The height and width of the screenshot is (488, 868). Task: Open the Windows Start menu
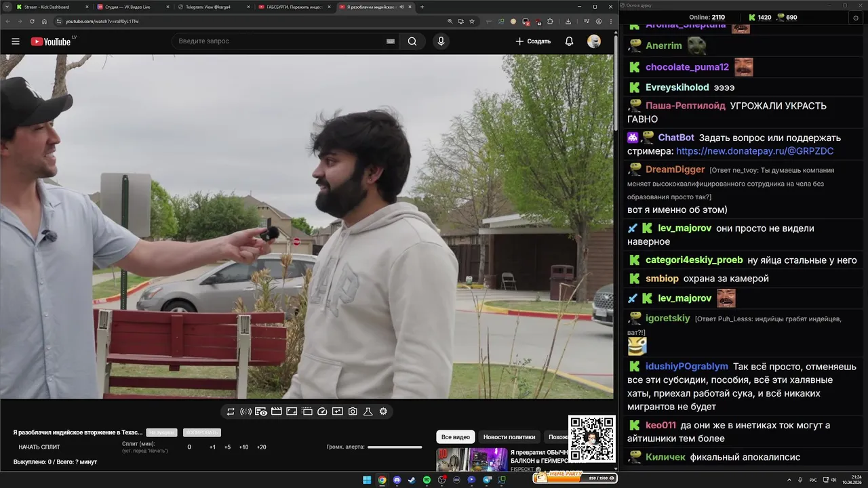tap(367, 480)
